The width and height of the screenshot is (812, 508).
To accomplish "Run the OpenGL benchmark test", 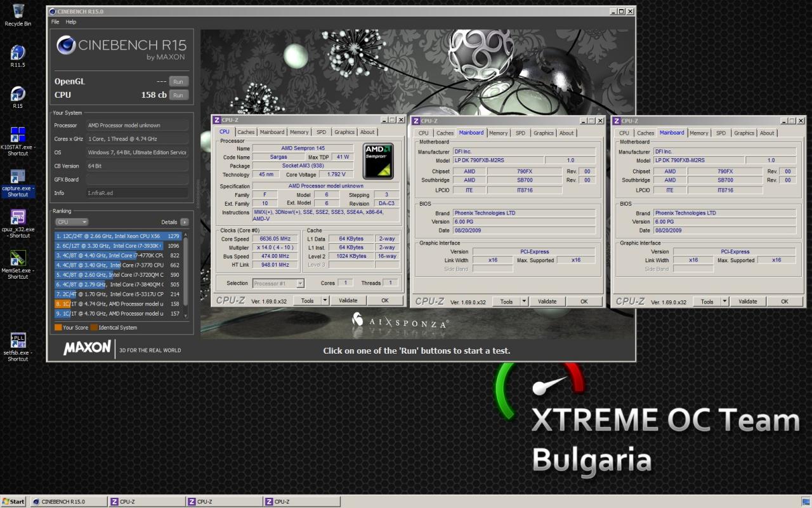I will click(x=178, y=81).
